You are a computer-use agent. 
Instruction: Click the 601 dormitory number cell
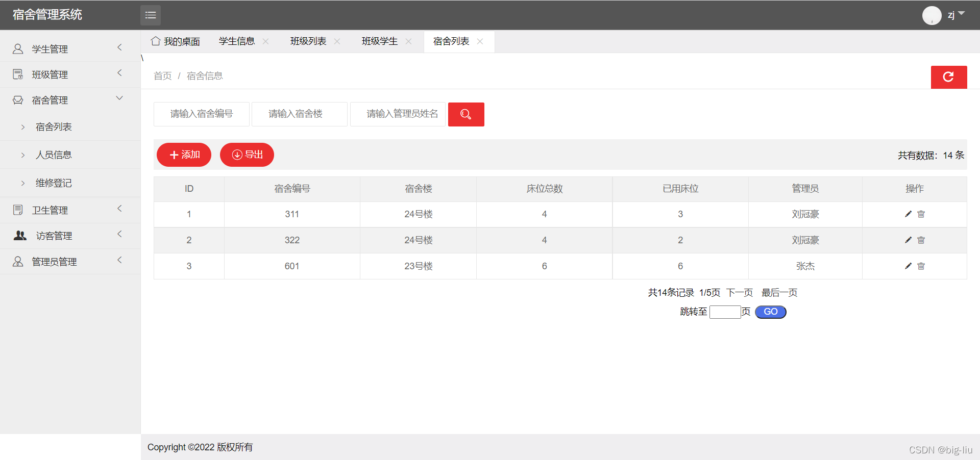pos(292,266)
